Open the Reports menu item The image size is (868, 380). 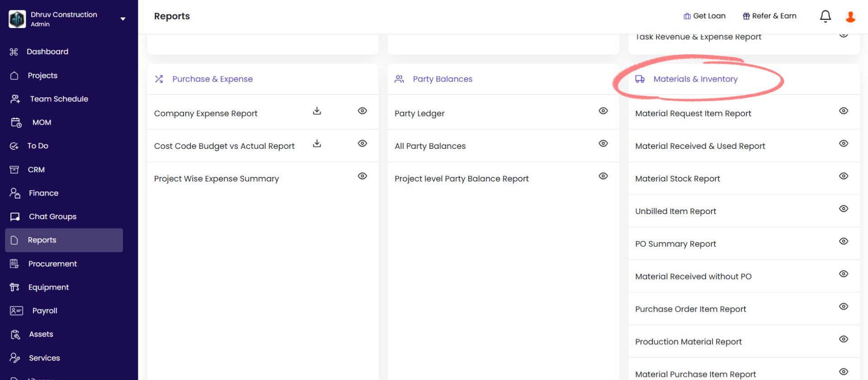(x=64, y=240)
